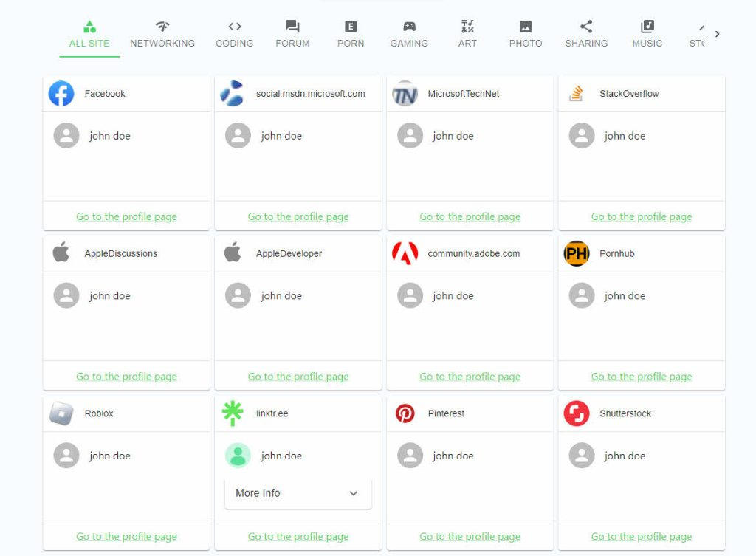Go to the AppleDiscussions profile page
Screen dimensions: 756x556
[x=126, y=377]
